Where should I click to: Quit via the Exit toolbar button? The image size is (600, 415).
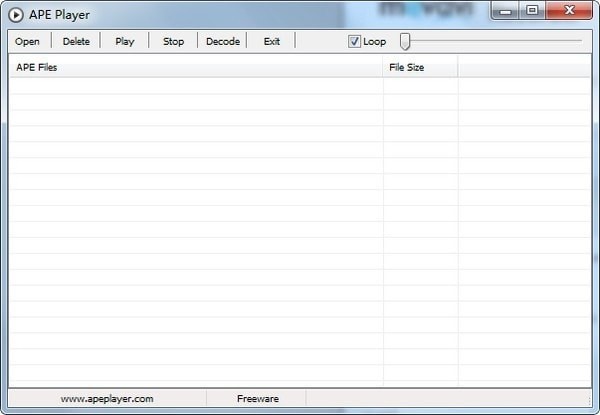pyautogui.click(x=271, y=41)
